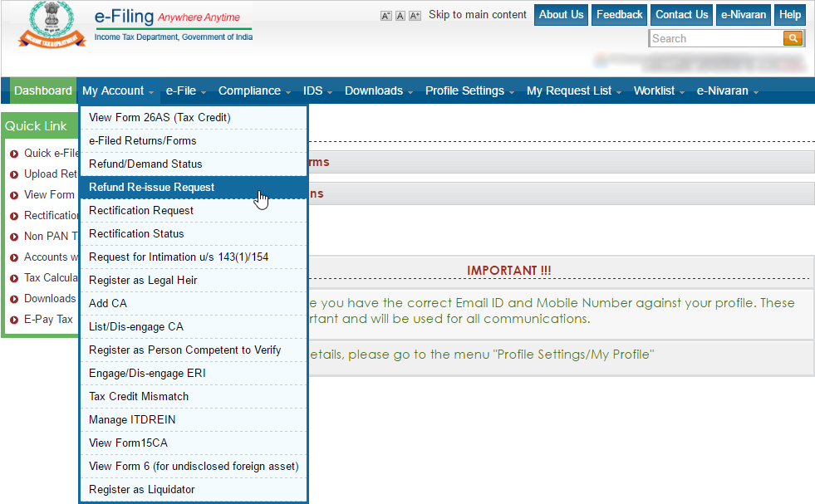815x504 pixels.
Task: Open Quick e-File quick link
Action: pyautogui.click(x=51, y=154)
